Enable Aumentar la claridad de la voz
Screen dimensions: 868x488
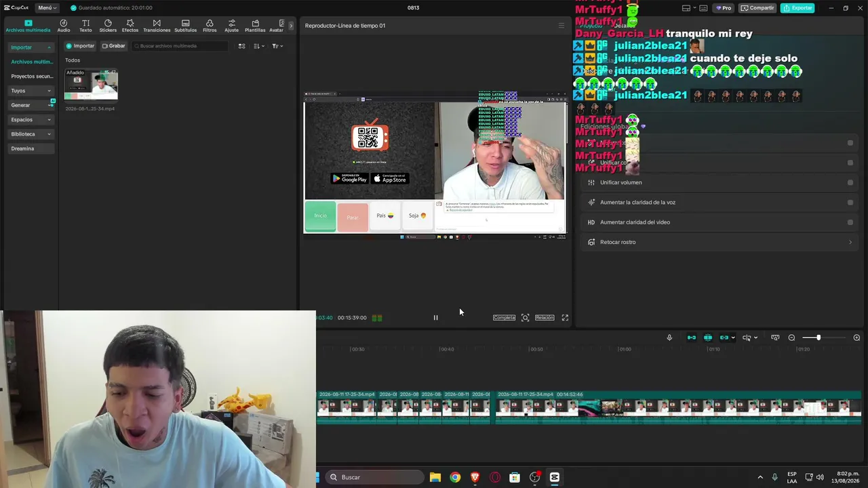(850, 202)
